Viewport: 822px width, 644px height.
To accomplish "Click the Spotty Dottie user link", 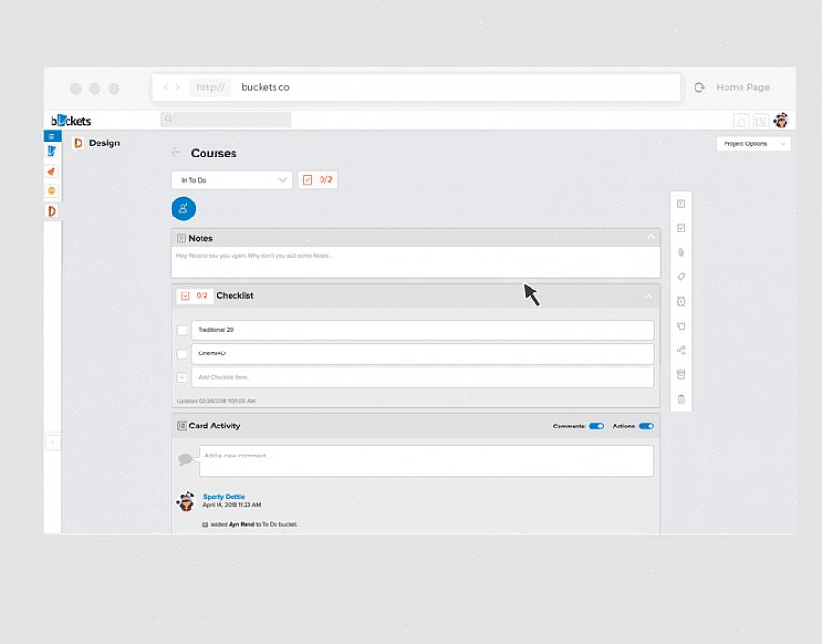I will 223,496.
